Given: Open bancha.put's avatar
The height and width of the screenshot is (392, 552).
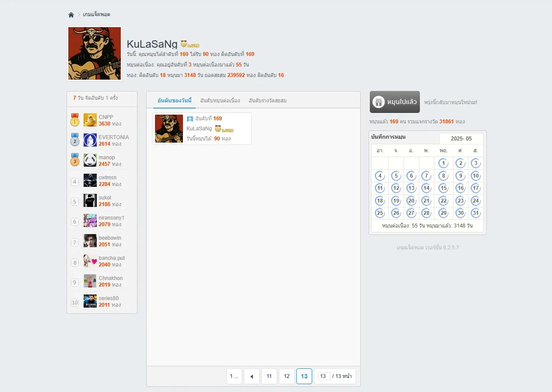Looking at the screenshot, I should click(90, 261).
